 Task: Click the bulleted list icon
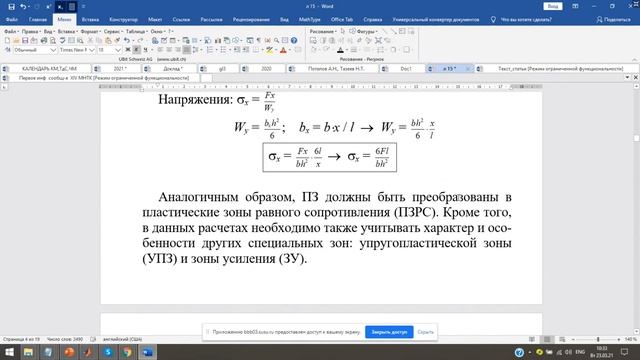click(223, 50)
